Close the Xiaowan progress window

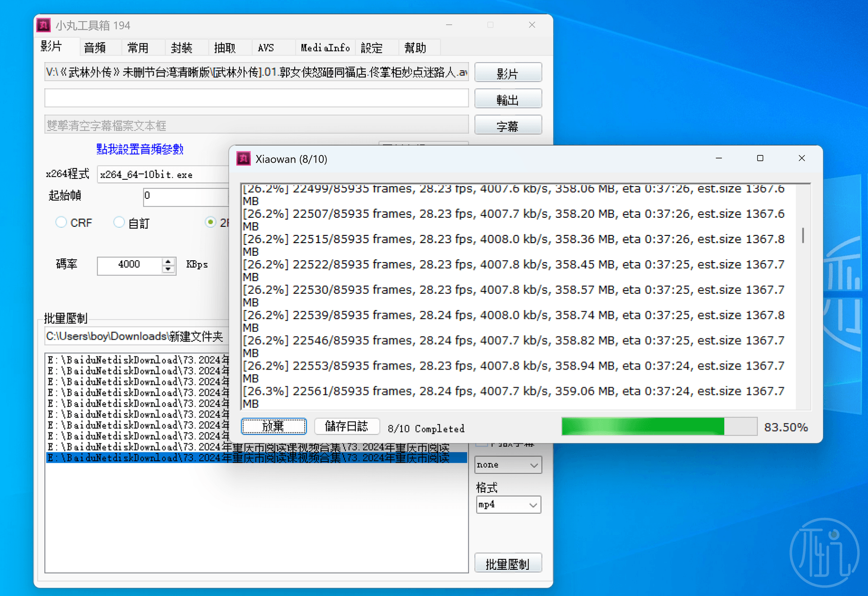(802, 158)
